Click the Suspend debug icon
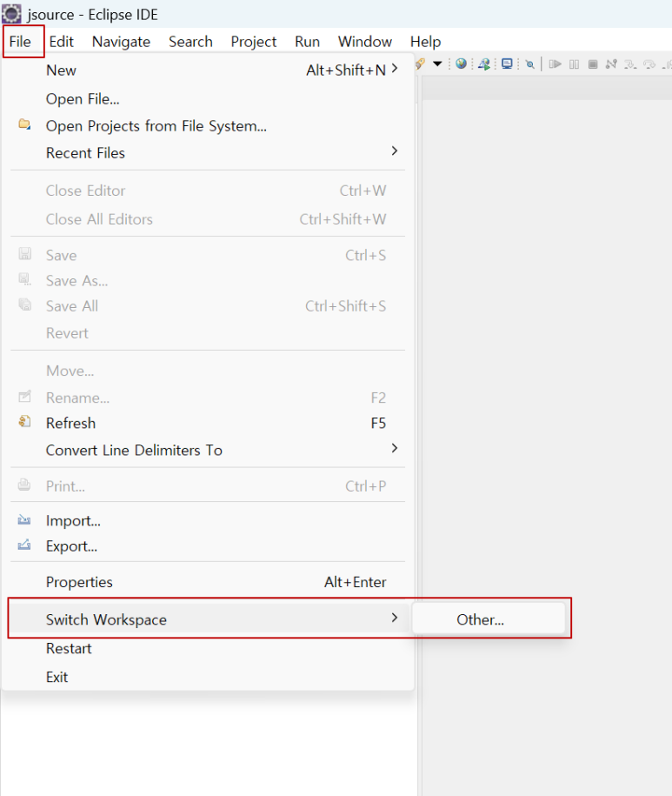Image resolution: width=672 pixels, height=796 pixels. click(574, 64)
